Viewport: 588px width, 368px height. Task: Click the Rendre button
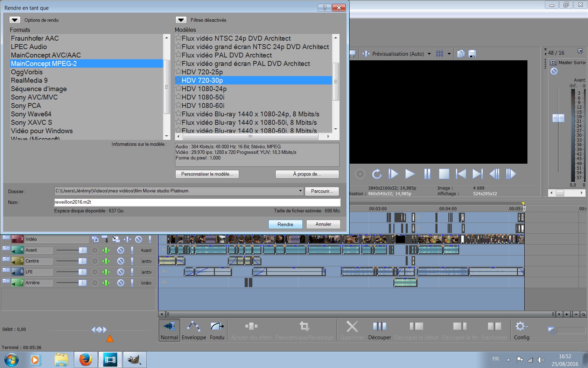coord(285,224)
